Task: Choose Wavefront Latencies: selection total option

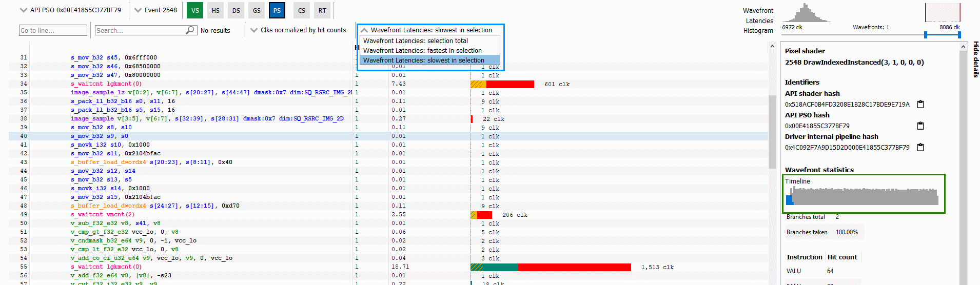Action: pos(416,41)
